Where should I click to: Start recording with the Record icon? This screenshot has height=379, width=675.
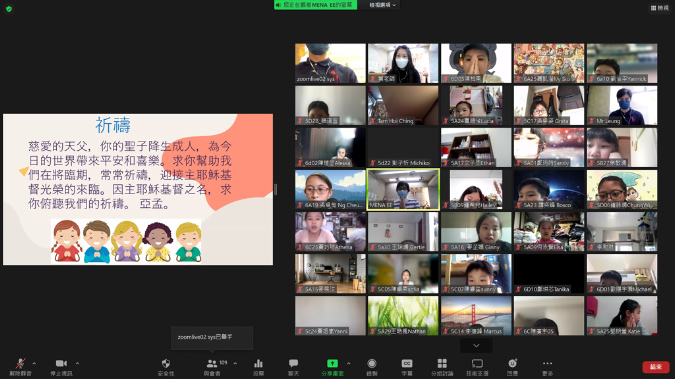(372, 363)
